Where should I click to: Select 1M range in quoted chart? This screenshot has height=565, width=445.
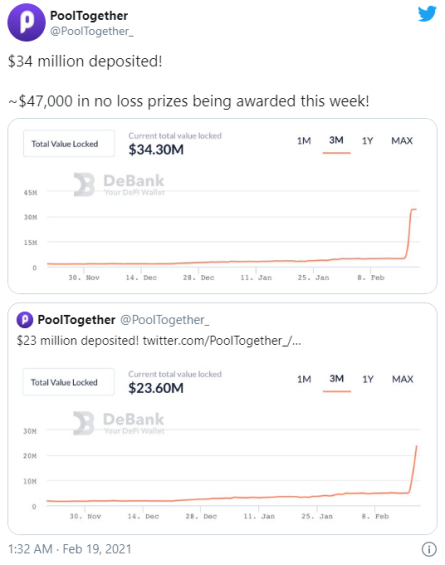point(304,379)
